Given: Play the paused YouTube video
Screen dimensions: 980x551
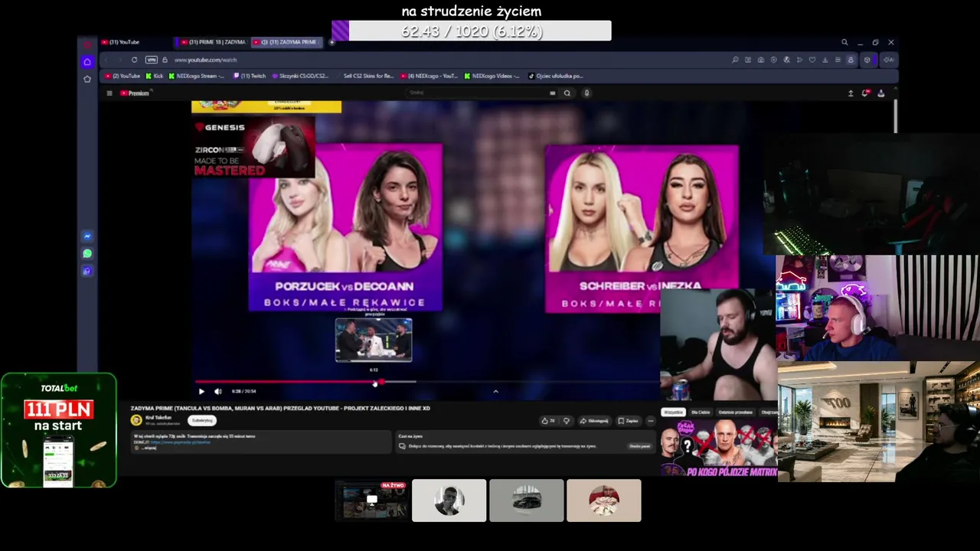Looking at the screenshot, I should pos(201,391).
